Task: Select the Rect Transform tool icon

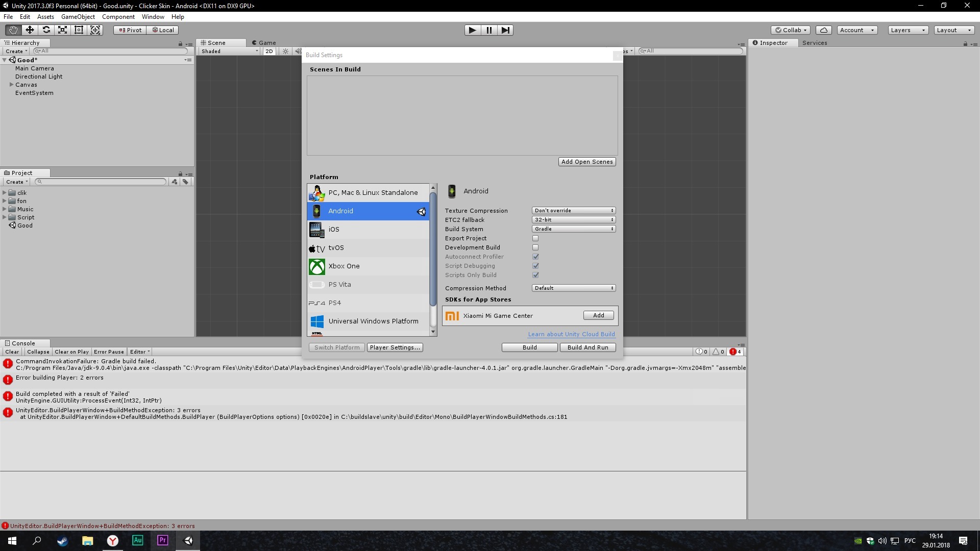Action: click(79, 30)
